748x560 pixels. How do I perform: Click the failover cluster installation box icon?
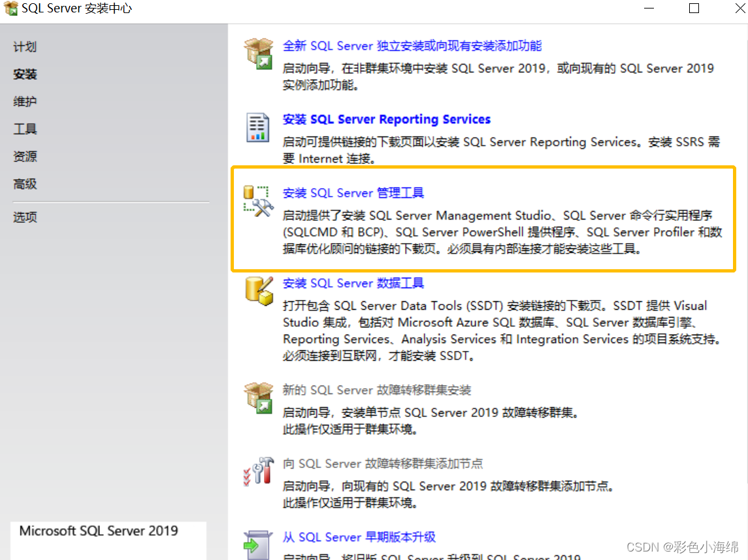(259, 398)
